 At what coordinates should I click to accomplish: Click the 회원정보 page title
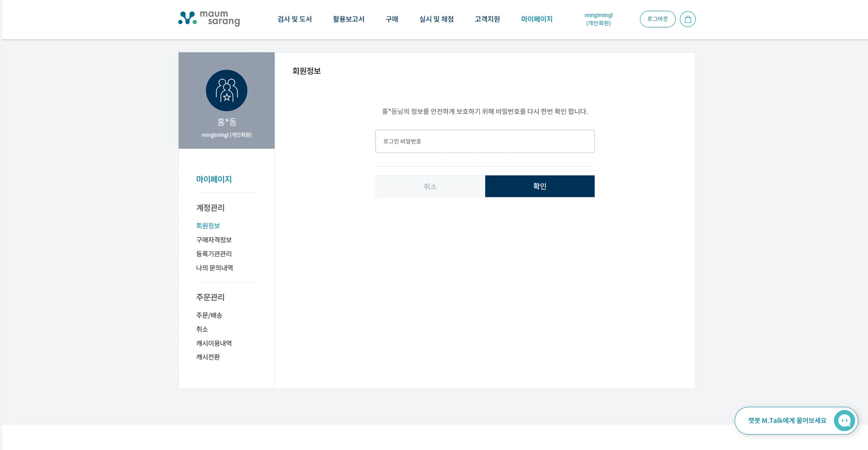pyautogui.click(x=306, y=71)
